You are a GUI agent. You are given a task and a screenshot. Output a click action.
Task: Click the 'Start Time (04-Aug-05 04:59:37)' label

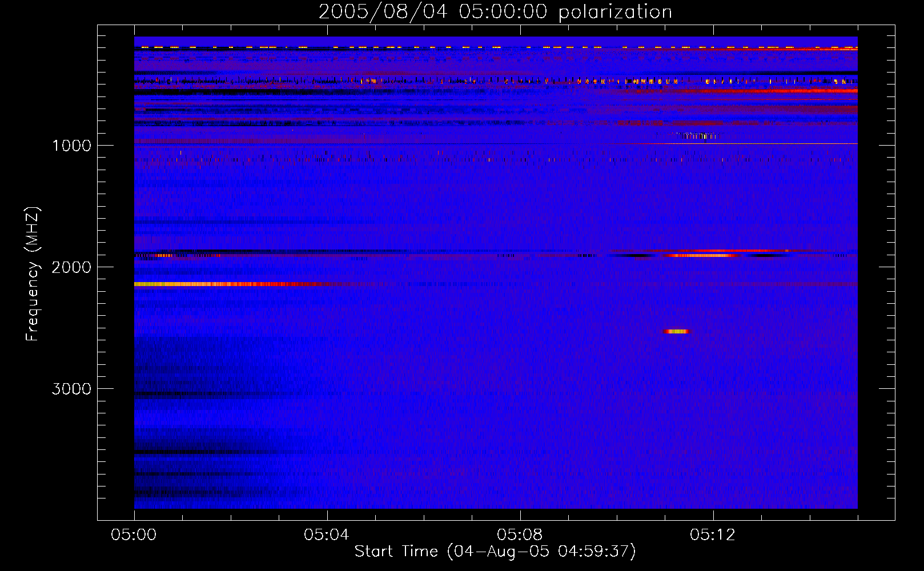coord(495,552)
